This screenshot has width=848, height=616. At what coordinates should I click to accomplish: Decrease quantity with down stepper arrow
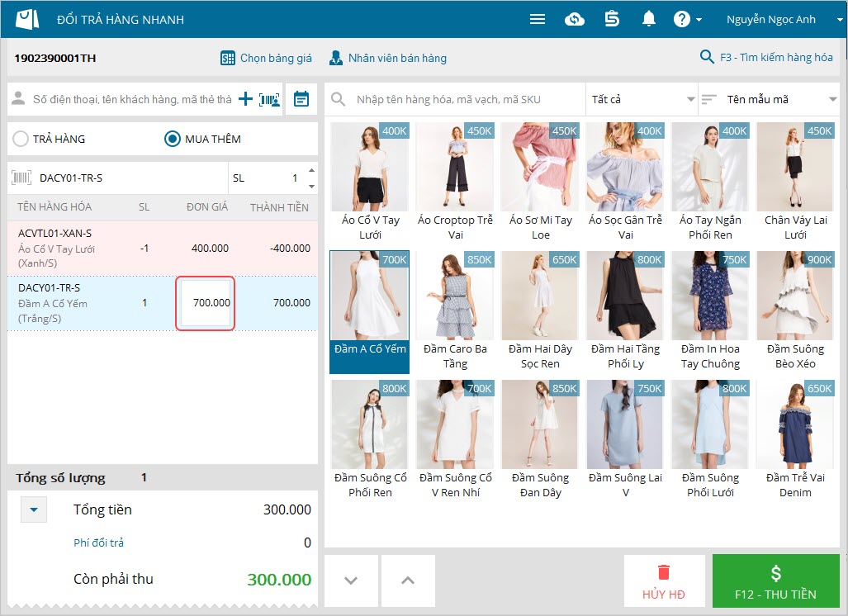(311, 186)
